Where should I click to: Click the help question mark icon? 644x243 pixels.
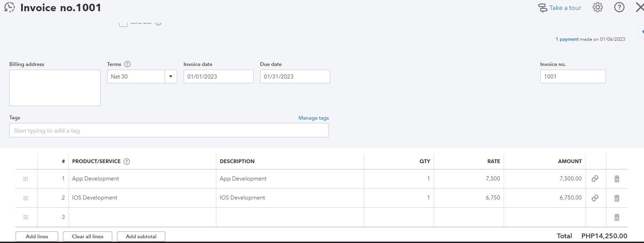click(x=619, y=7)
